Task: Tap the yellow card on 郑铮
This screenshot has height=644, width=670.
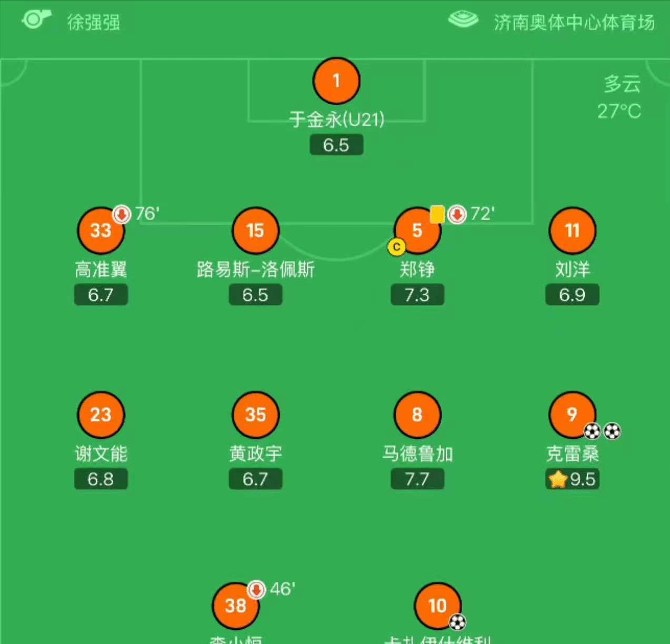Action: 437,214
